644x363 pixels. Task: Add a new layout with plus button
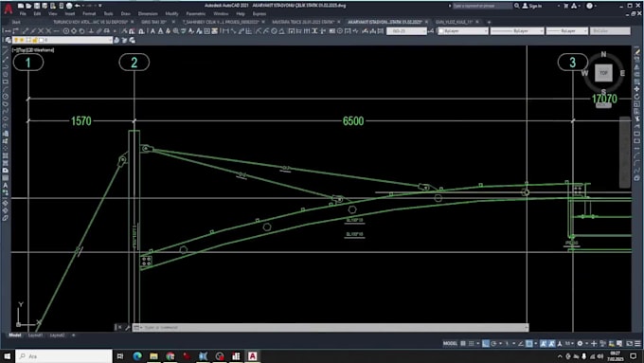pyautogui.click(x=74, y=336)
